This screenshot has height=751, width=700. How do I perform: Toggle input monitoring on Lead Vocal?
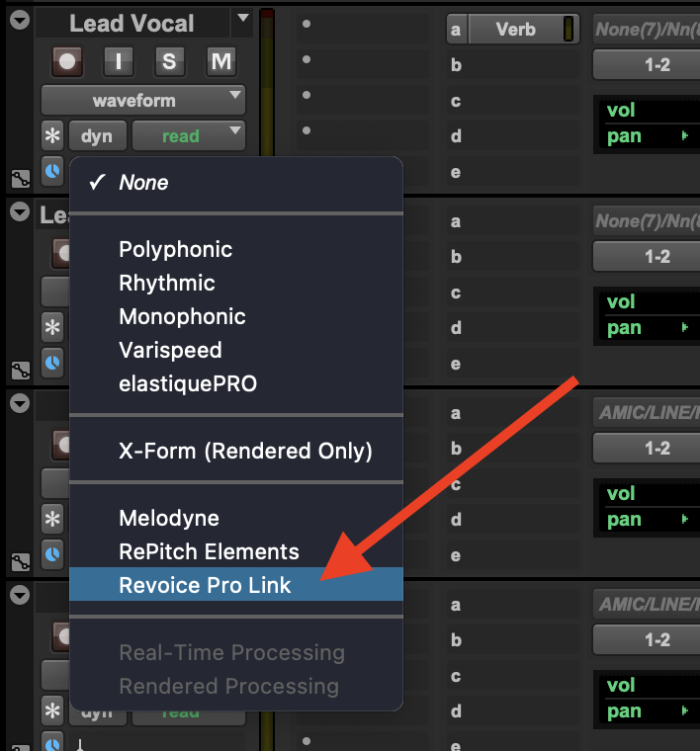point(119,61)
